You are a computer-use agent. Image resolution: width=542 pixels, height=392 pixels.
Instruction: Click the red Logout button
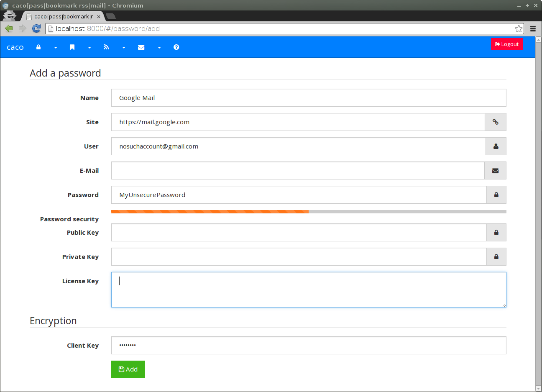coord(506,44)
